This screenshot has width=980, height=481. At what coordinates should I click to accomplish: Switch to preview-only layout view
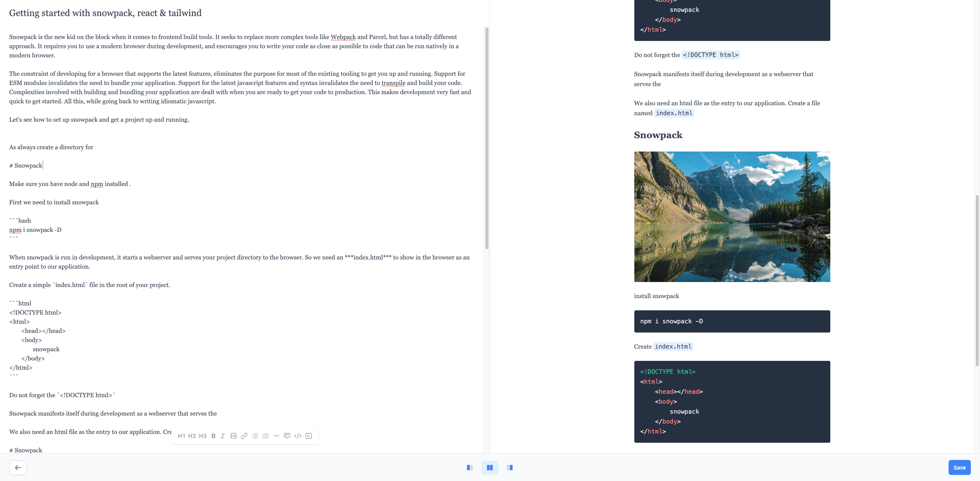coord(510,468)
